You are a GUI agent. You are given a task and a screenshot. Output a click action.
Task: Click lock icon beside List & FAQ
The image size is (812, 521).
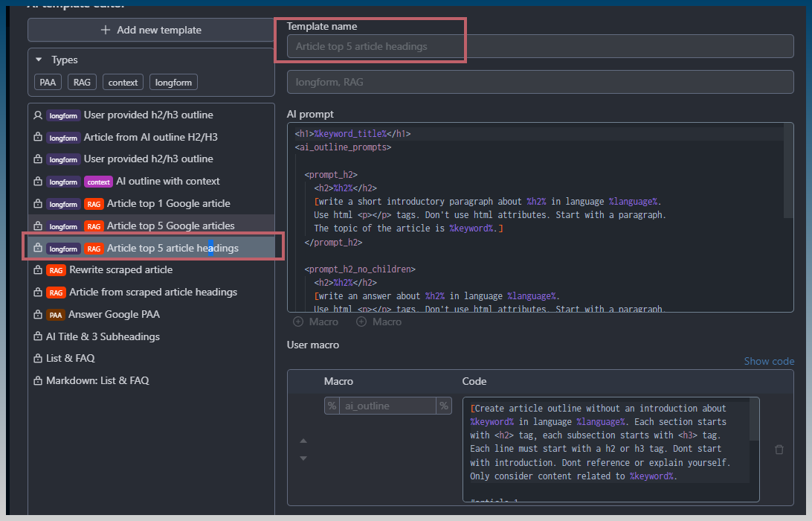[38, 359]
